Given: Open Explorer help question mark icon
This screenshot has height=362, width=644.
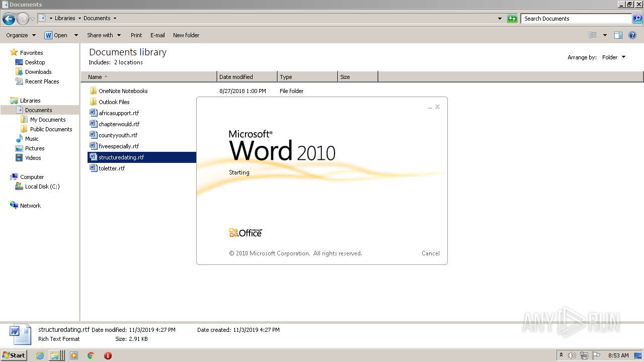Looking at the screenshot, I should coord(632,35).
